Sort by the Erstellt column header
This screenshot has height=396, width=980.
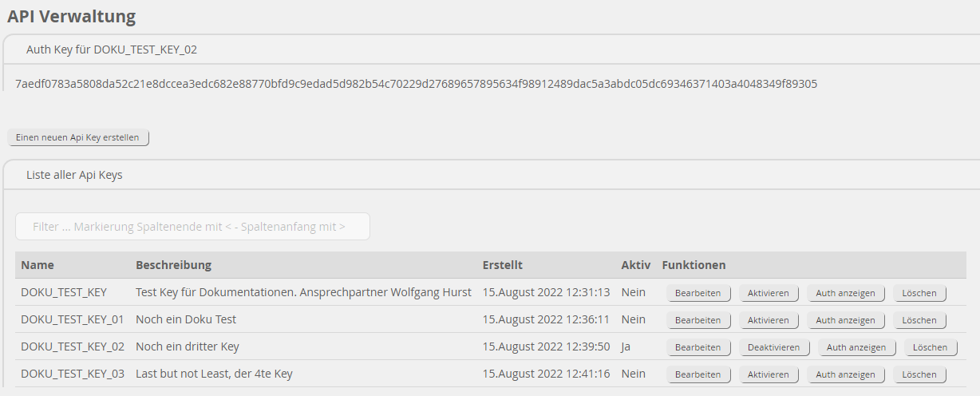[503, 265]
